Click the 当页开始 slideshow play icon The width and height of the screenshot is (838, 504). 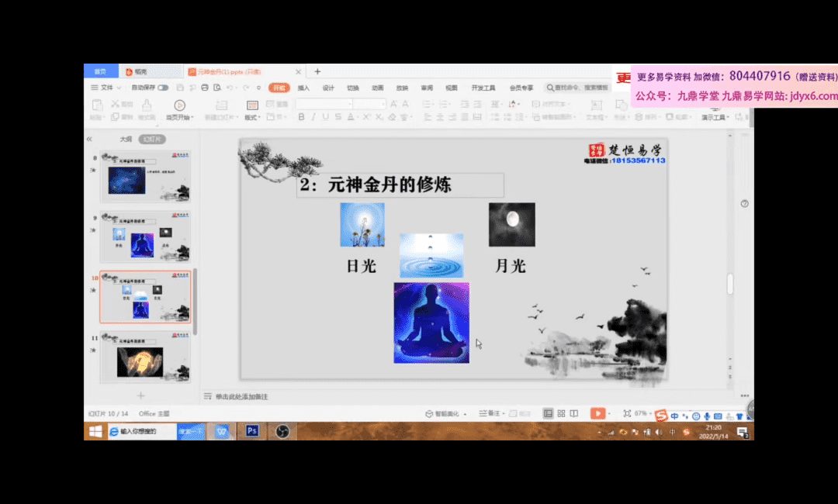179,105
